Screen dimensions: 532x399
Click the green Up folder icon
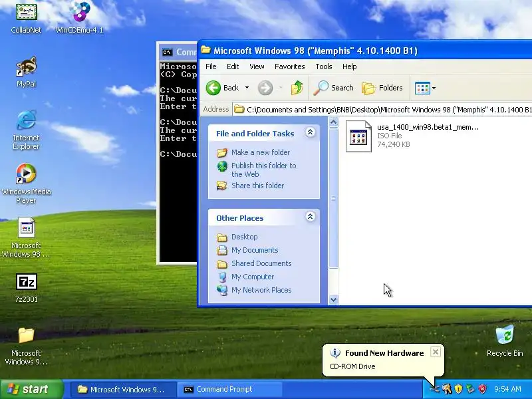point(297,88)
